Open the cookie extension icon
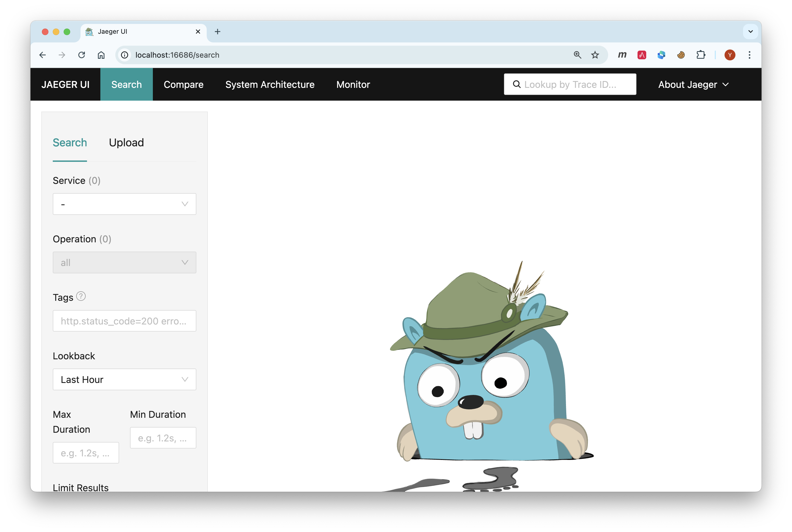 (681, 55)
